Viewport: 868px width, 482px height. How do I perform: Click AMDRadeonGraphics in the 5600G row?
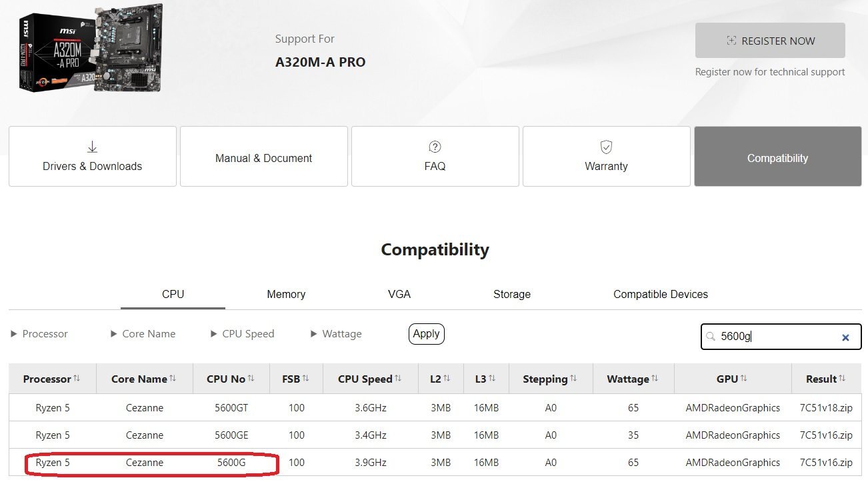pyautogui.click(x=733, y=463)
